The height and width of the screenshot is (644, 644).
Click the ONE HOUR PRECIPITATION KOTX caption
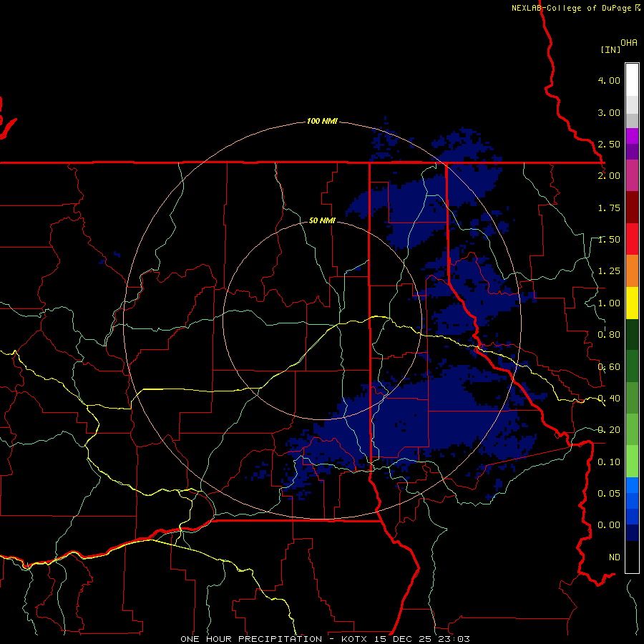tap(325, 639)
